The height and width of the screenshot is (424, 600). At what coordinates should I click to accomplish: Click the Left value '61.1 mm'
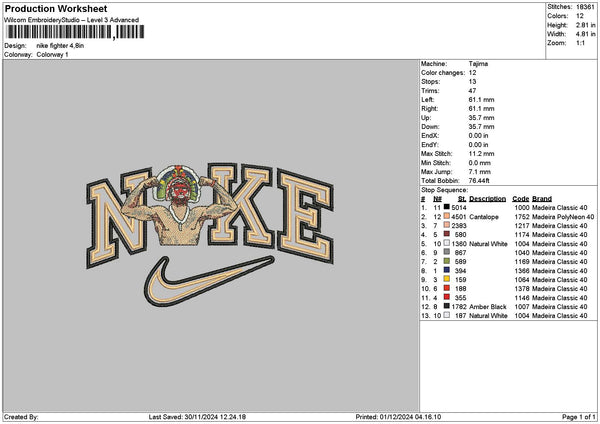pos(481,99)
